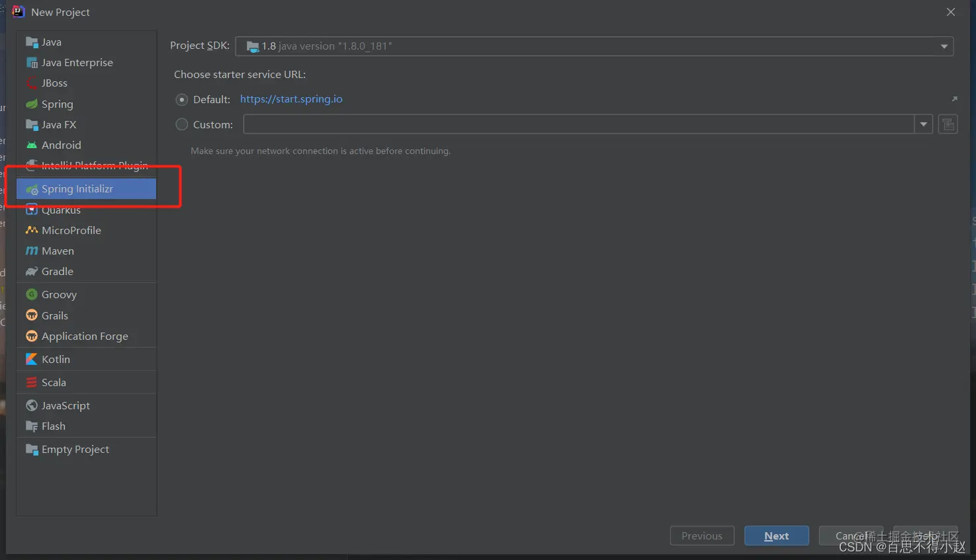Open the Custom URL history dropdown arrow
Screen dimensions: 976x560
[x=924, y=124]
